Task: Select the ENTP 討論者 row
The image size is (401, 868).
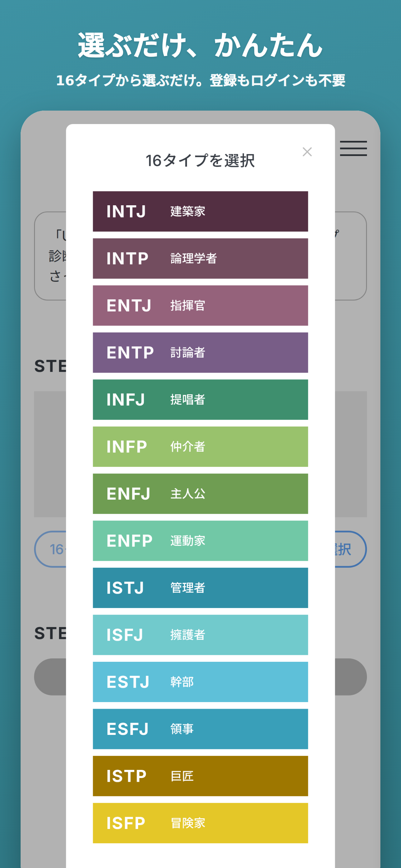Action: pyautogui.click(x=200, y=352)
